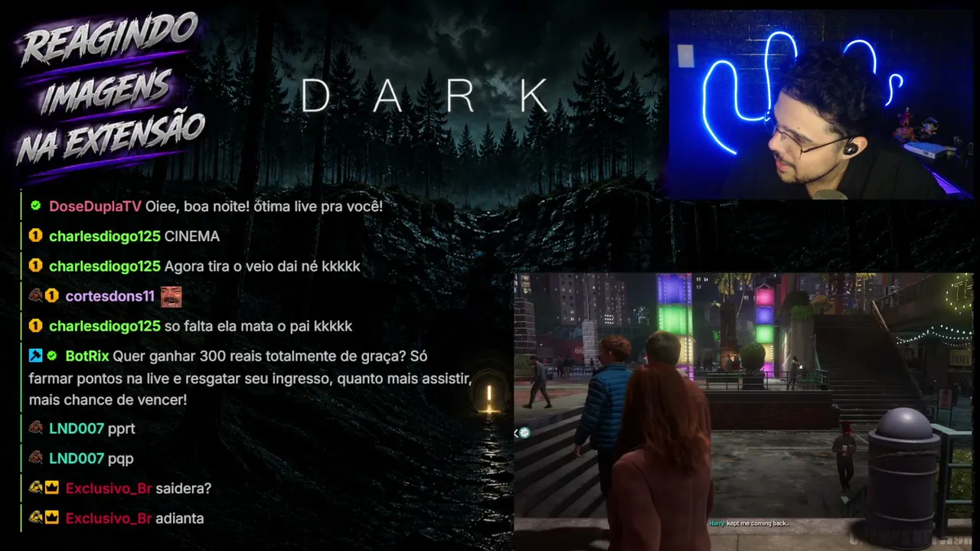Viewport: 980px width, 551px height.
Task: Click the yellow badge beside charlesdiogo125's CINEMA message
Action: click(35, 236)
